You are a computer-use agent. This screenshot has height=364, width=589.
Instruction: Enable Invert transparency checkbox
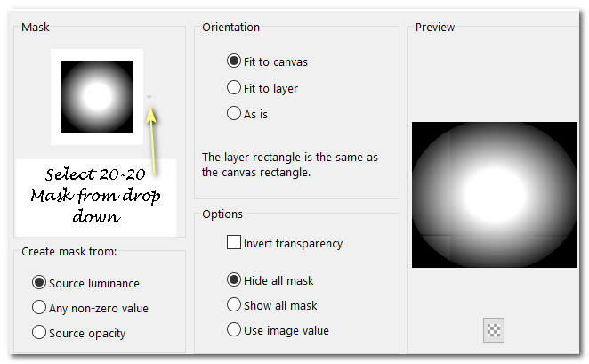[234, 242]
